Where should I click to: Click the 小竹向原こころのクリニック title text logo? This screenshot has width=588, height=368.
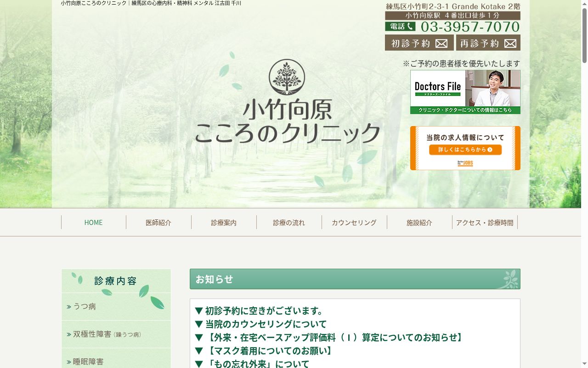(x=288, y=121)
